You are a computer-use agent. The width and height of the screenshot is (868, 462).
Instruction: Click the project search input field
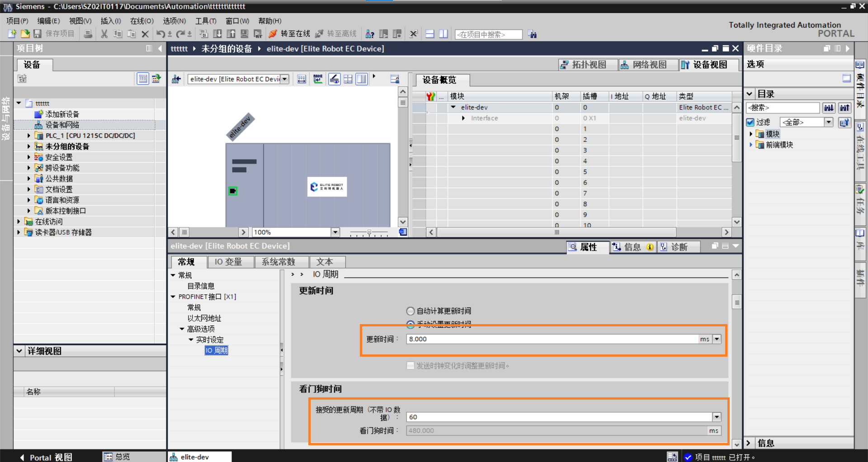488,34
